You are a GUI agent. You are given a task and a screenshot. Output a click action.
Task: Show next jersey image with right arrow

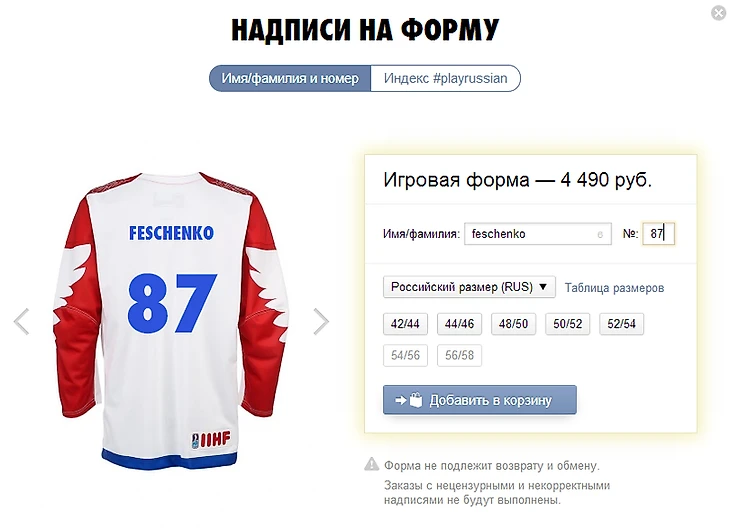click(321, 321)
